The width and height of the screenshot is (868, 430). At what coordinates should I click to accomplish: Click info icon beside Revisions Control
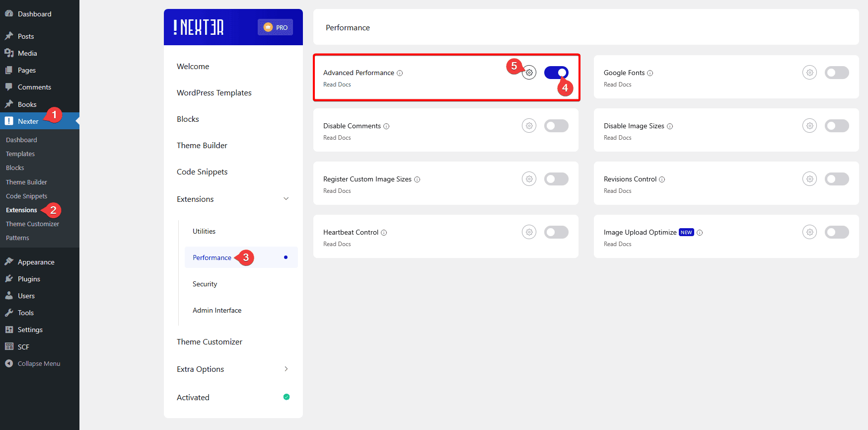tap(662, 179)
